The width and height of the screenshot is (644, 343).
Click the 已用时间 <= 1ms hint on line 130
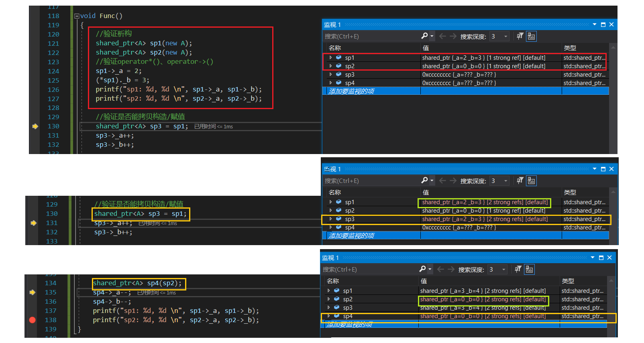tap(214, 126)
